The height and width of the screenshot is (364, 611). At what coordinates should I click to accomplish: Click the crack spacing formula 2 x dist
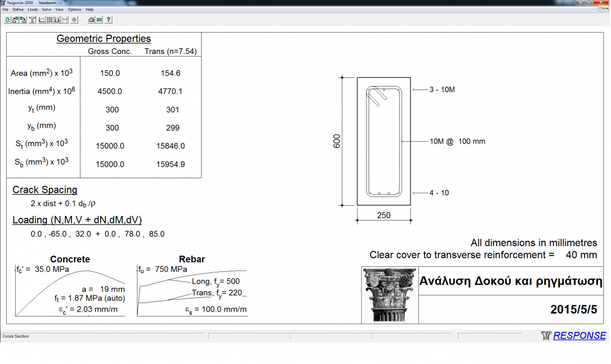pos(63,204)
